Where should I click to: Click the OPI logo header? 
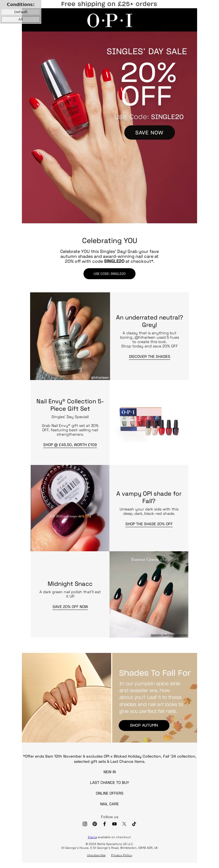coord(109,20)
